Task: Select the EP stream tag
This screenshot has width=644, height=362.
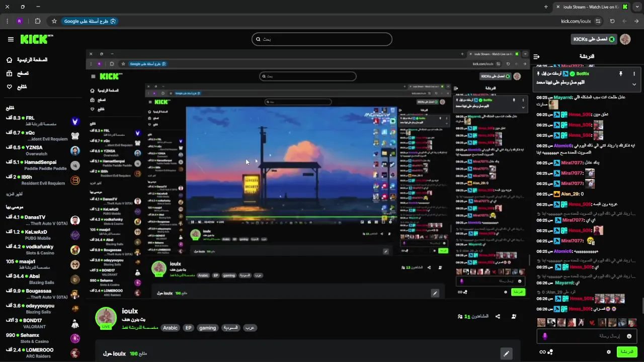Action: [189, 328]
